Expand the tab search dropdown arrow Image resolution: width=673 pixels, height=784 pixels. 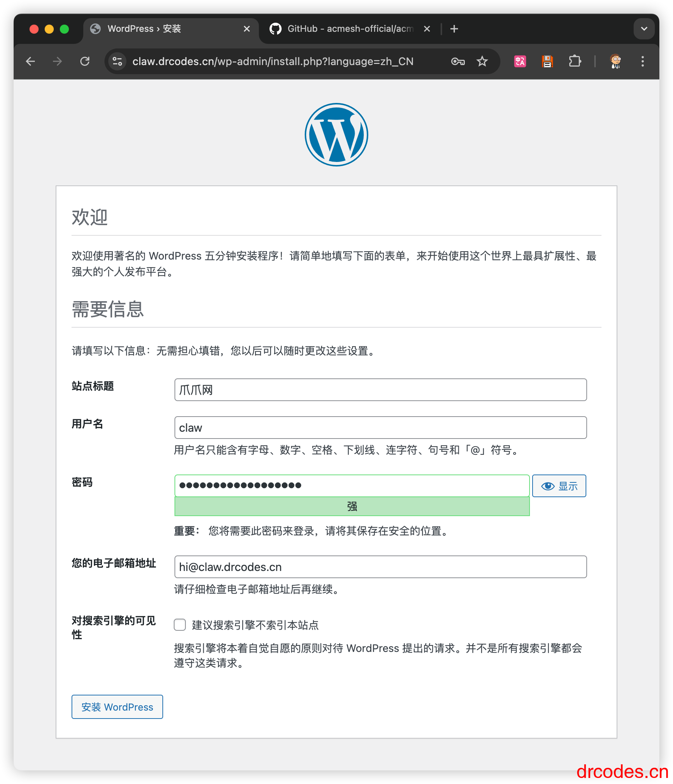[x=644, y=29]
